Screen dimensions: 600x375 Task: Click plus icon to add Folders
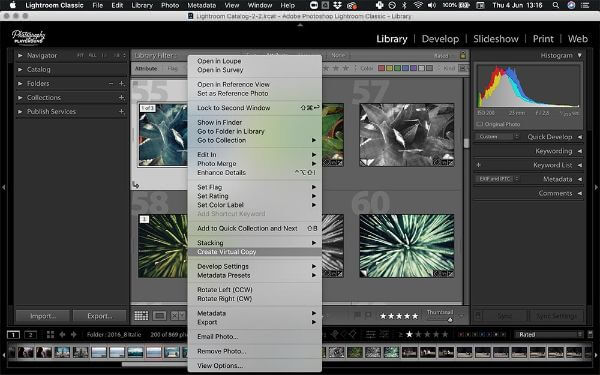point(122,83)
